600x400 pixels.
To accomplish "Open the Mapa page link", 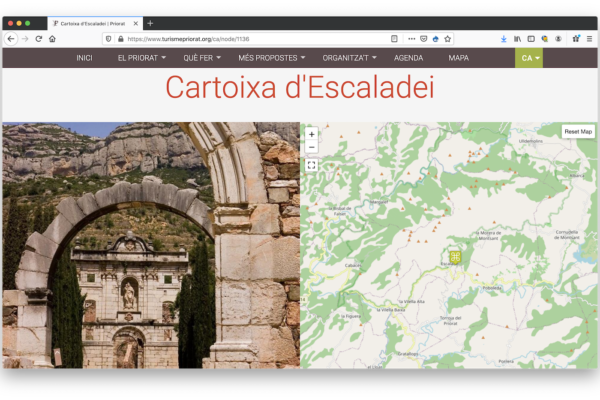I will [x=458, y=58].
